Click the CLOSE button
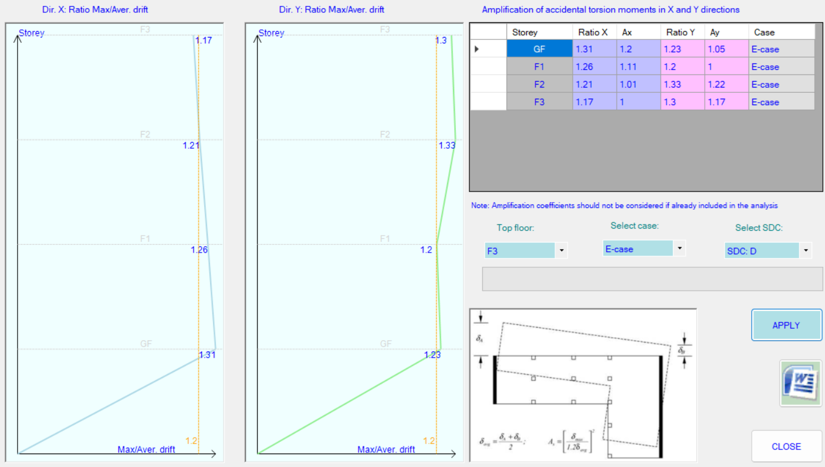The width and height of the screenshot is (825, 467). (786, 446)
